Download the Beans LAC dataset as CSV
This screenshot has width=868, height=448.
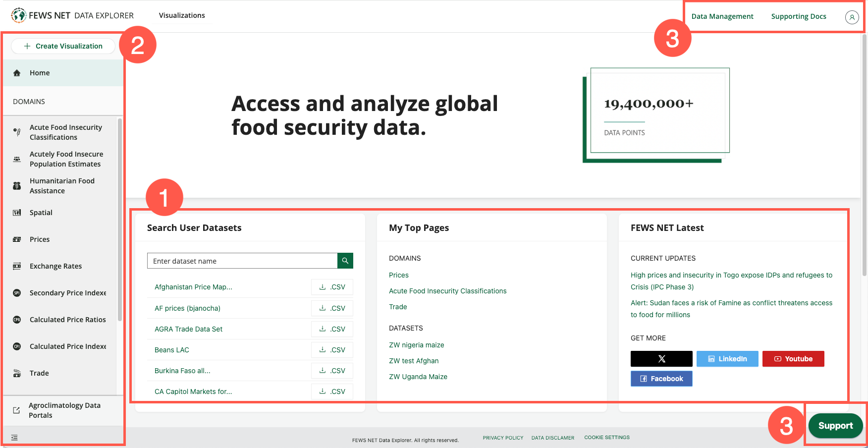click(331, 349)
